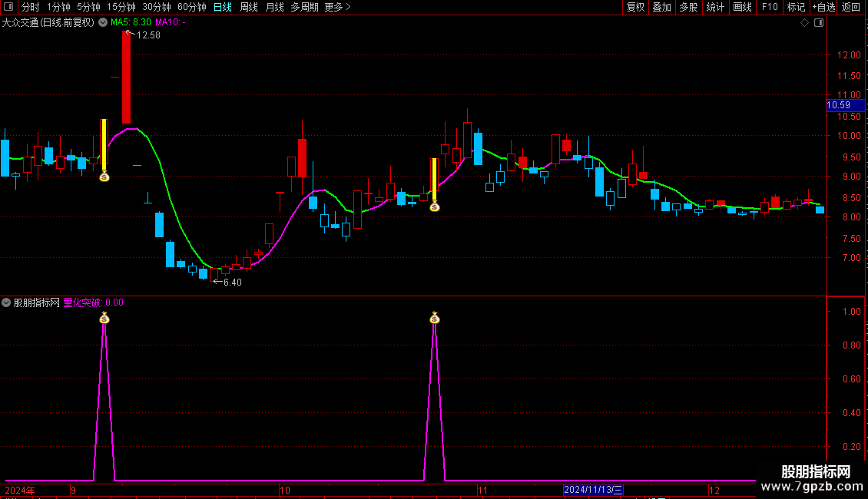Click the MA10 label
Screen dimensions: 868x499
click(171, 23)
